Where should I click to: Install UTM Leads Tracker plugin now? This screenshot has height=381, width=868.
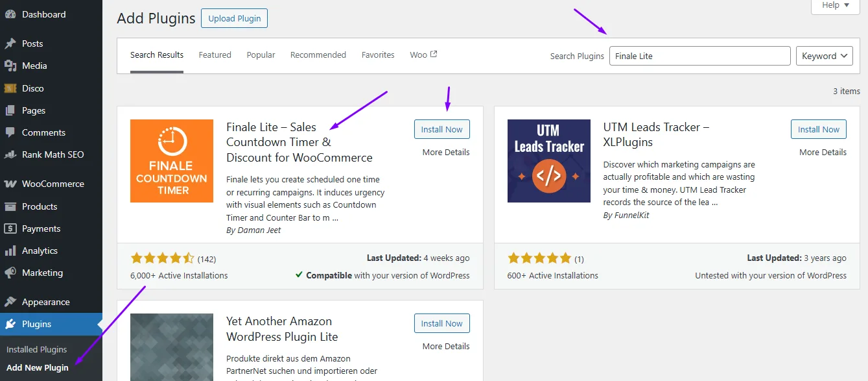pyautogui.click(x=819, y=129)
